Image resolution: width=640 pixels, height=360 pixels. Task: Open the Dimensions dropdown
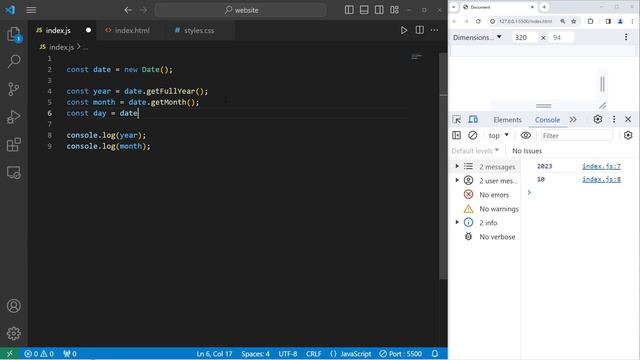click(477, 37)
